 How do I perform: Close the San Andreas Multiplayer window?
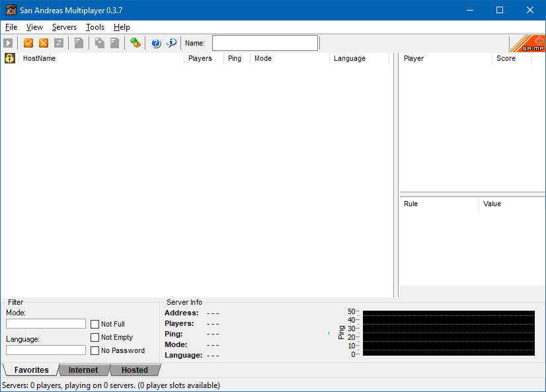pos(530,10)
